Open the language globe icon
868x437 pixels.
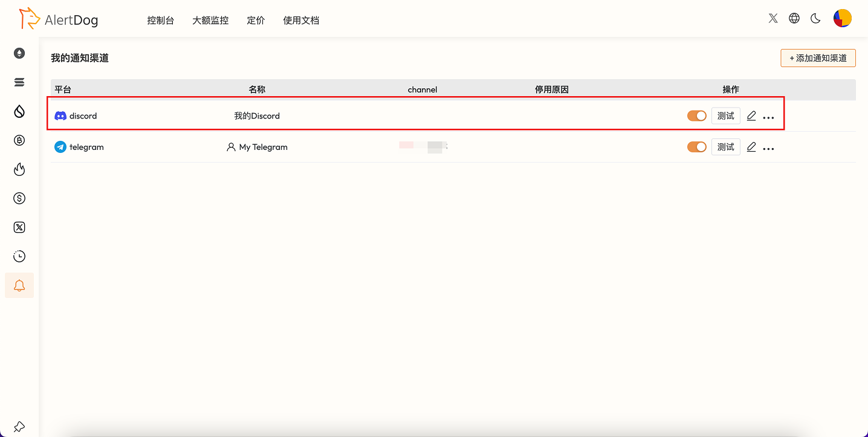794,18
